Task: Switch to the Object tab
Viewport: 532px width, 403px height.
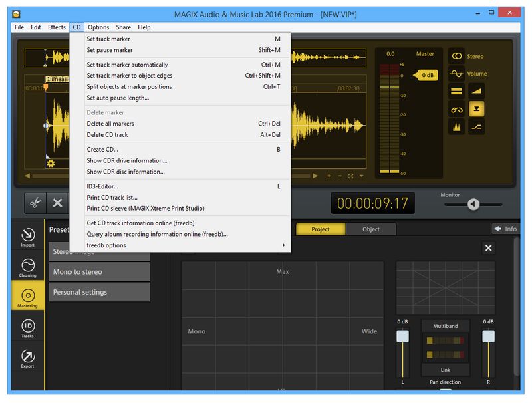Action: click(371, 229)
